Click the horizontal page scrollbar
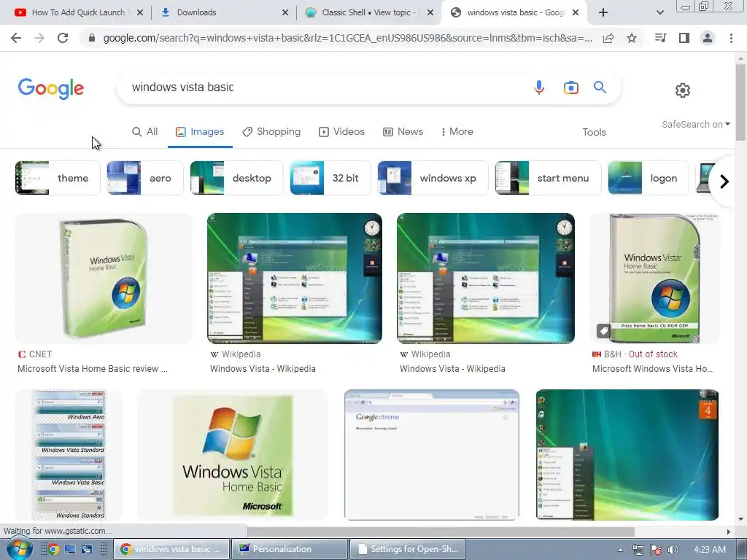747x560 pixels. [440, 532]
